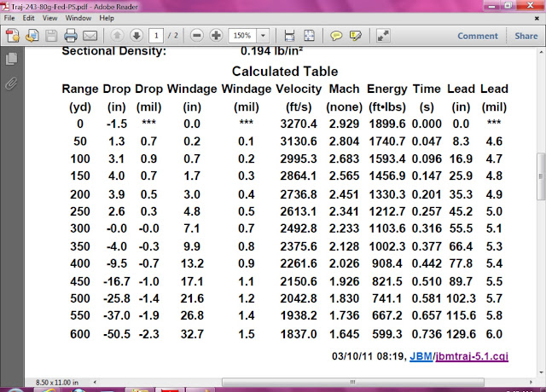Click the lead value 129.6
This screenshot has height=392, width=546.
461,334
